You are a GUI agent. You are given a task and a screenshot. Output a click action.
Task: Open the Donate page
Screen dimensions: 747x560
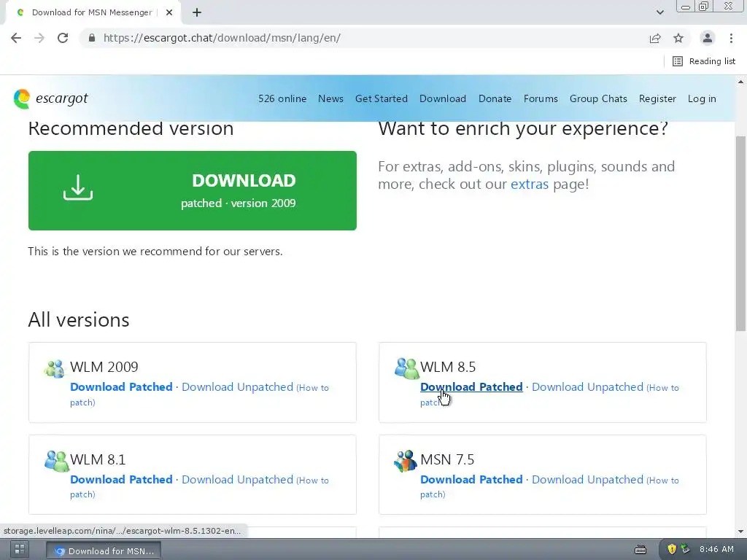click(x=495, y=98)
